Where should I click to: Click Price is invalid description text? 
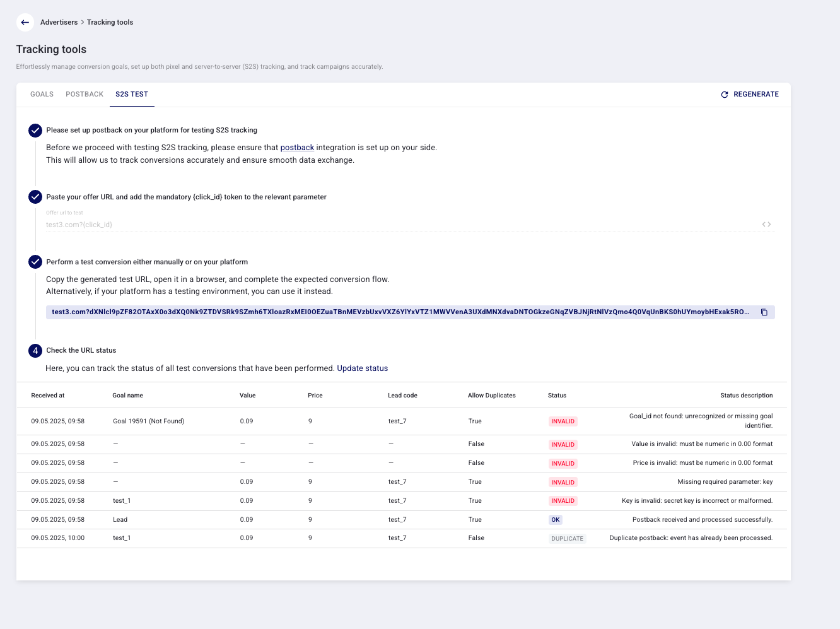coord(703,463)
